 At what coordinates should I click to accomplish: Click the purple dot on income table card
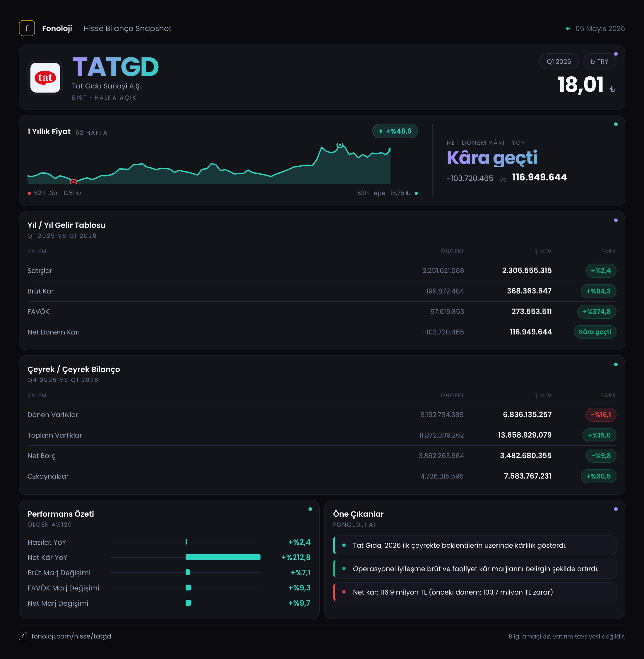pyautogui.click(x=616, y=220)
